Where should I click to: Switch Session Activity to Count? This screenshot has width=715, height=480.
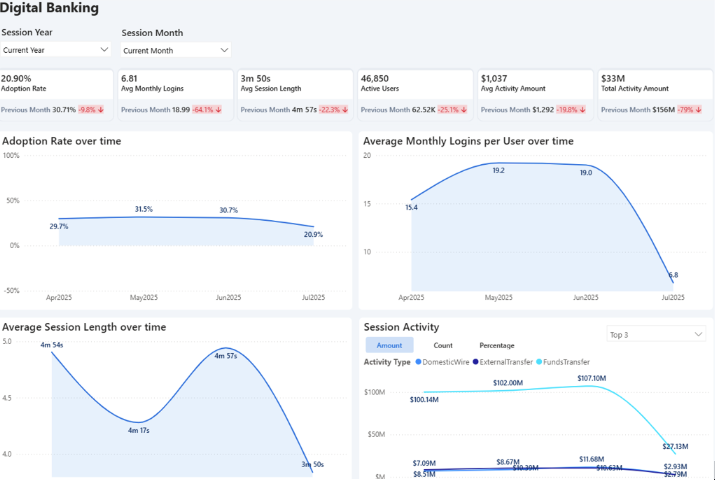click(x=442, y=345)
